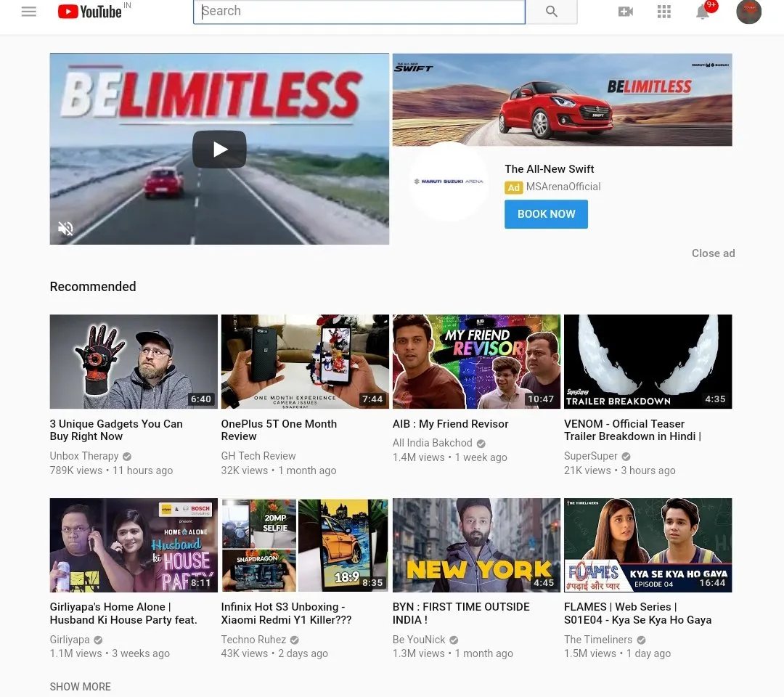The image size is (784, 697).
Task: Click the '789K views • 11 hours ago' text
Action: 111,470
